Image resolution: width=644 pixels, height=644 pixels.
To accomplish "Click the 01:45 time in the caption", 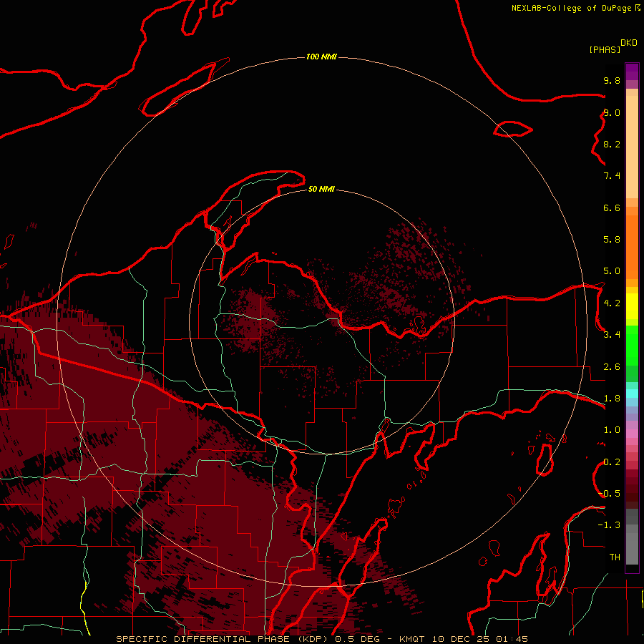I will [x=512, y=639].
